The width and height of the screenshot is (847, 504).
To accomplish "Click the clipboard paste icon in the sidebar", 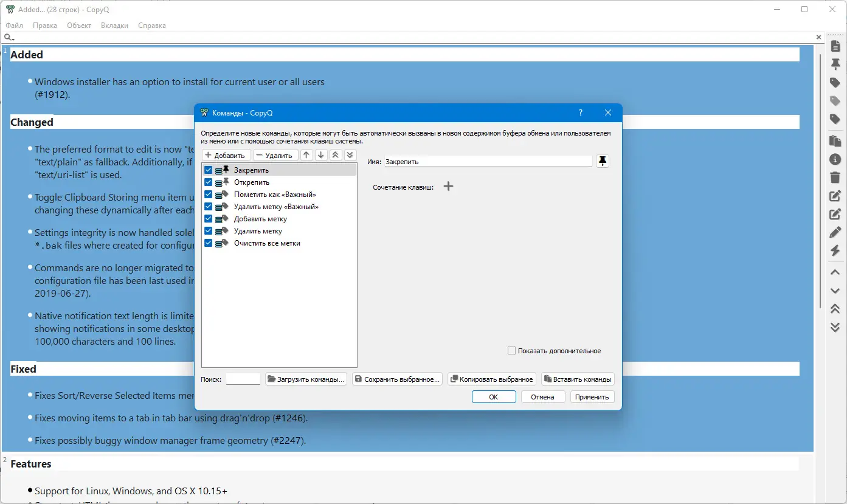I will coord(835,141).
